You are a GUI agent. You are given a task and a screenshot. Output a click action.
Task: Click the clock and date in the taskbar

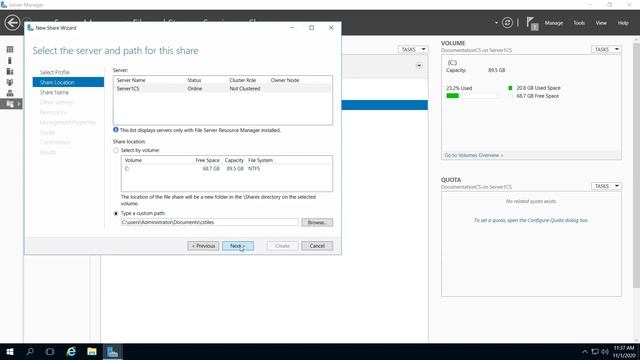click(624, 351)
